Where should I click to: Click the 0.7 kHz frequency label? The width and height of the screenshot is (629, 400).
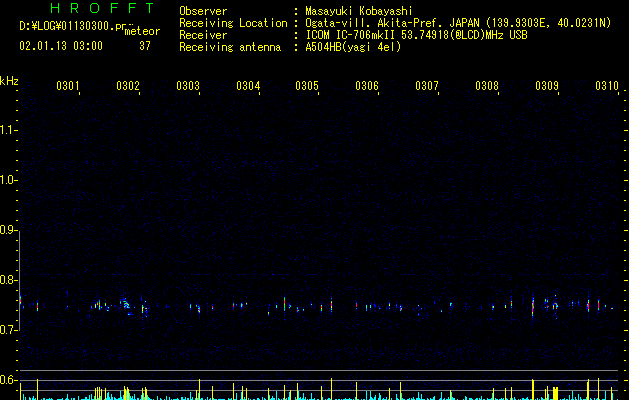(x=8, y=330)
